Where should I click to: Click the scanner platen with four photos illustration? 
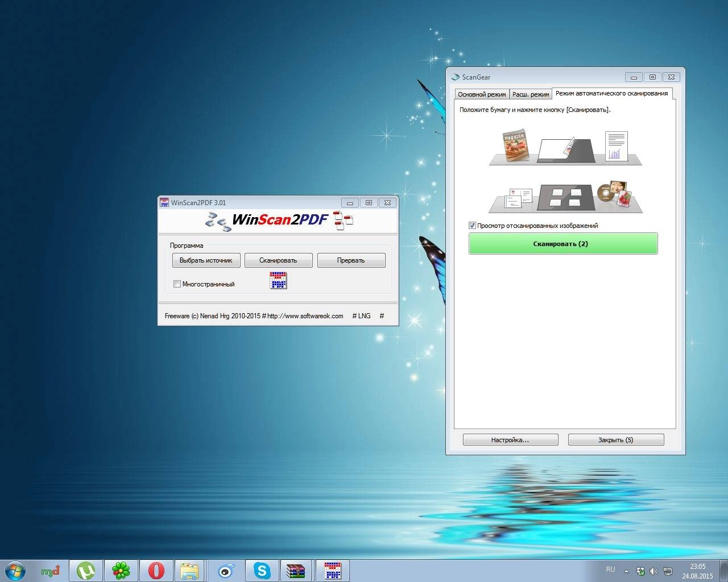(565, 197)
